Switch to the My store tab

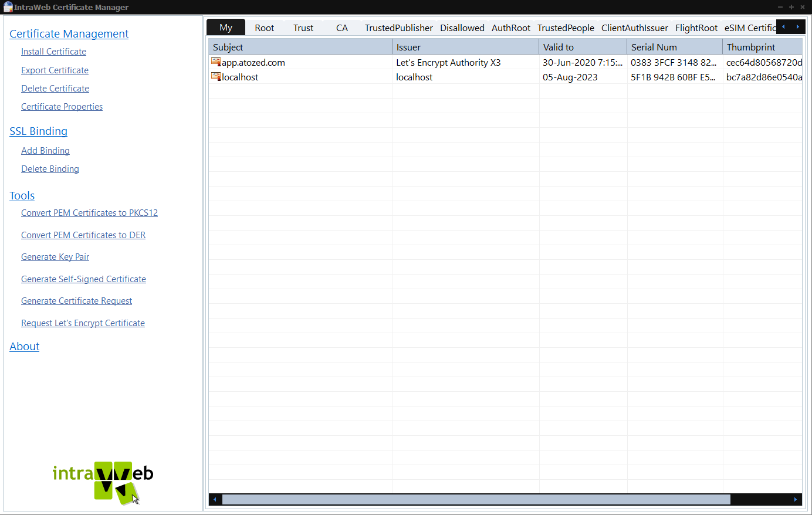click(226, 28)
